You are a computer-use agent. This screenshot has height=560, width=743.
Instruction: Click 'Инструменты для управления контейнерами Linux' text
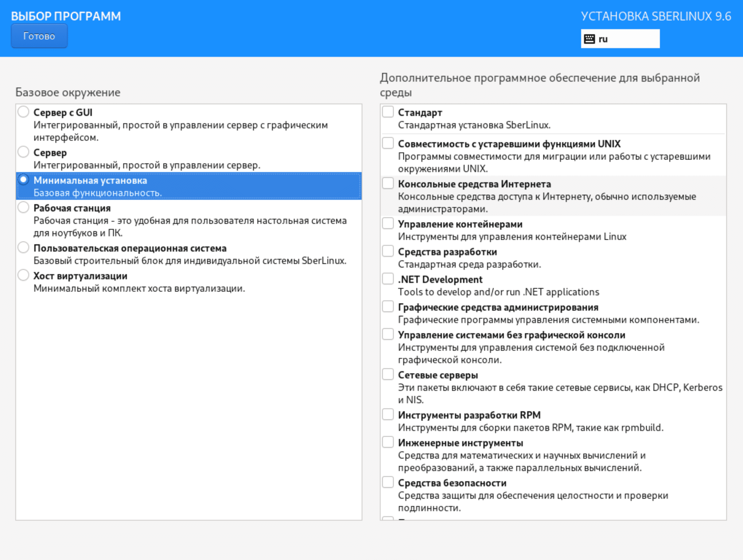click(x=512, y=237)
